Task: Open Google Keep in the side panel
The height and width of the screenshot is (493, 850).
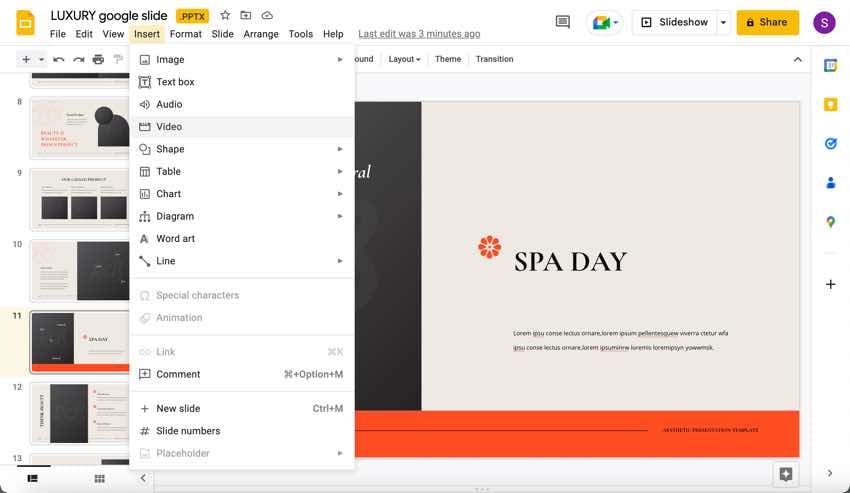Action: [x=830, y=104]
